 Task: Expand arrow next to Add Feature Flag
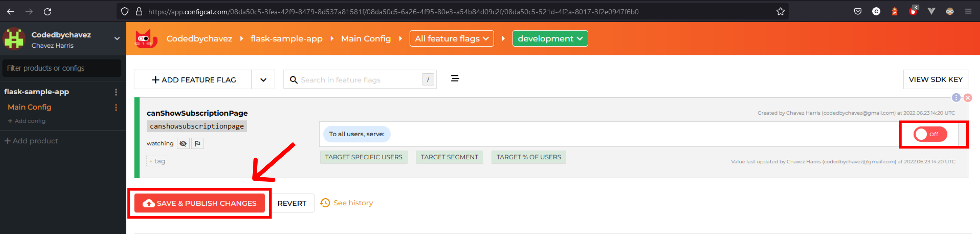tap(263, 80)
